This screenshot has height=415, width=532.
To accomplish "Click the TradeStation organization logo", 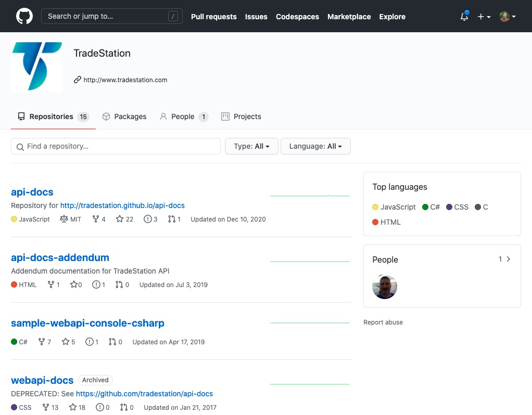I will coord(37,67).
